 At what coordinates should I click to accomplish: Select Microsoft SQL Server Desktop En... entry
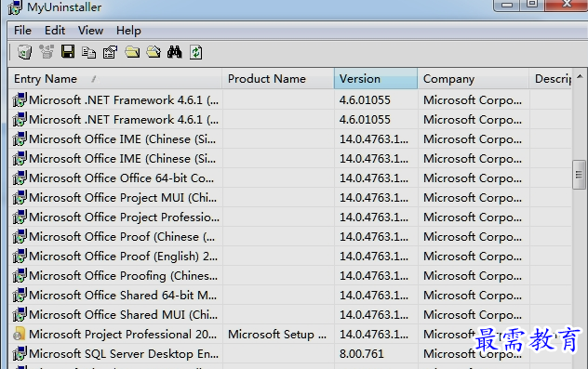coord(124,353)
